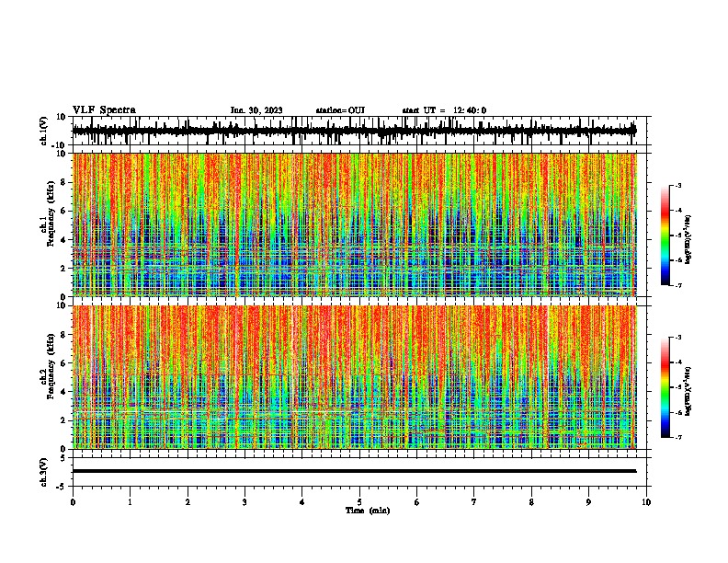The image size is (728, 563).
Task: Click the time axis tick label 6
Action: click(417, 502)
